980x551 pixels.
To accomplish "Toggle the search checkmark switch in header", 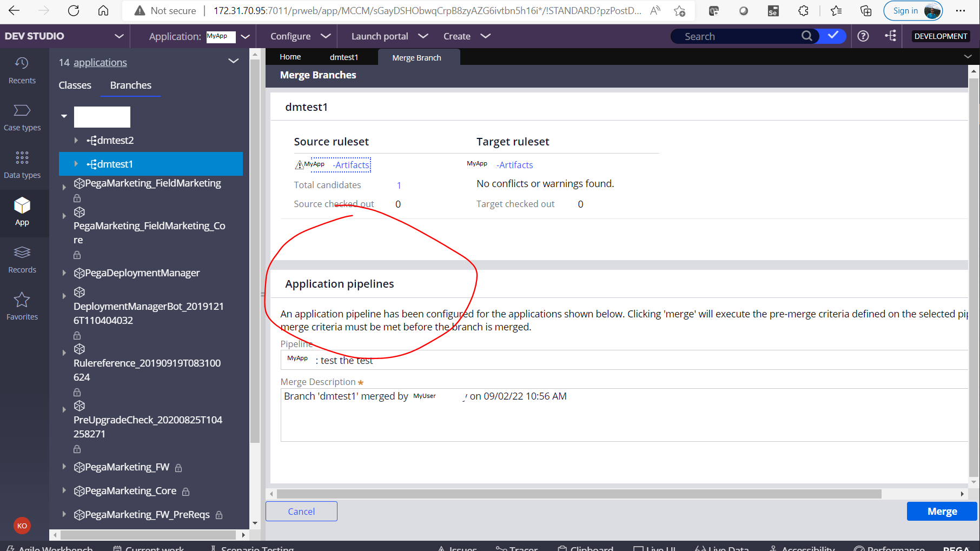I will coord(832,36).
